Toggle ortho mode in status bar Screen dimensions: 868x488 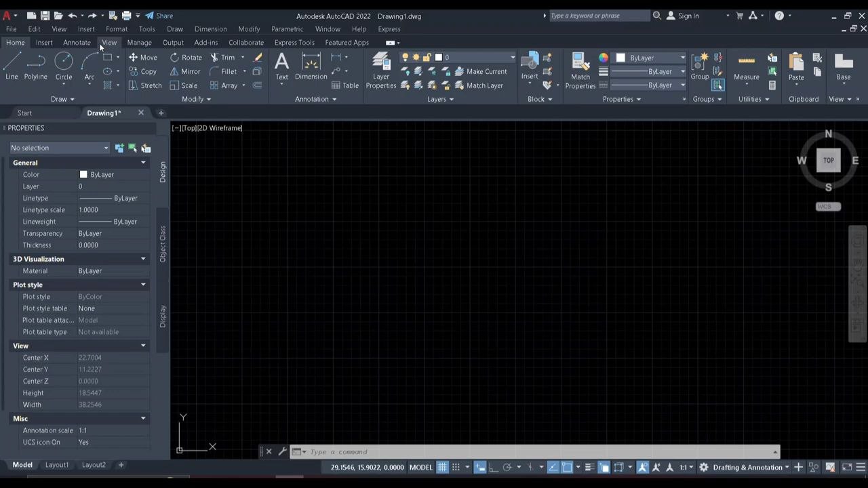493,467
